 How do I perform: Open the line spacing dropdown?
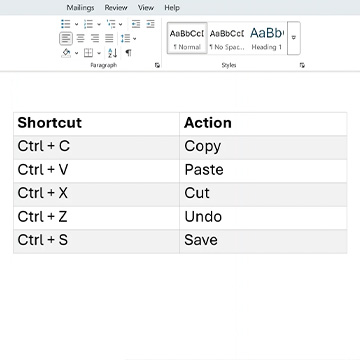pos(135,39)
